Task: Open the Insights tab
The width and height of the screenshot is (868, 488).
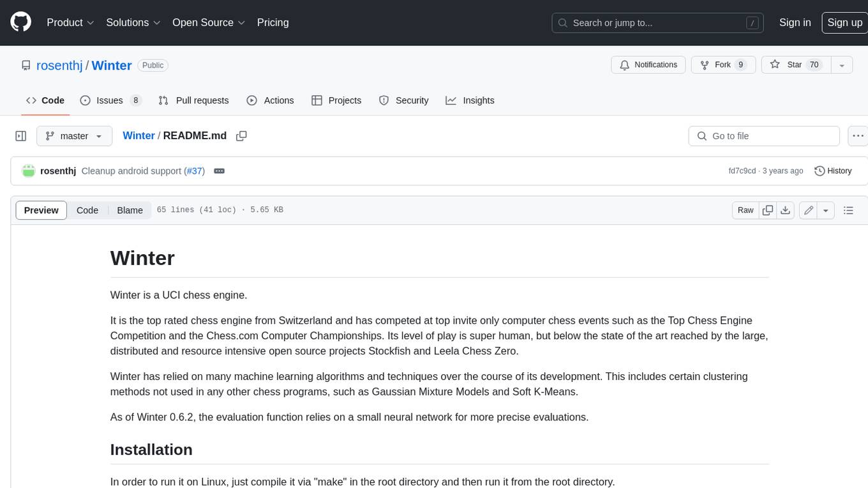Action: 470,100
